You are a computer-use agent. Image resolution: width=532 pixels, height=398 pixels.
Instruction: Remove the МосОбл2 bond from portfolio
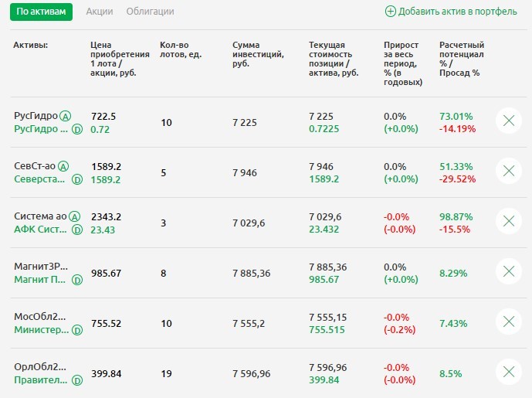click(508, 321)
